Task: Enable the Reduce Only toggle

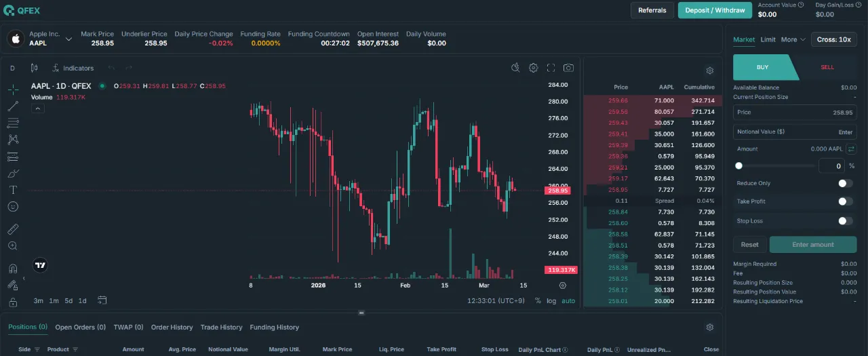Action: tap(845, 183)
